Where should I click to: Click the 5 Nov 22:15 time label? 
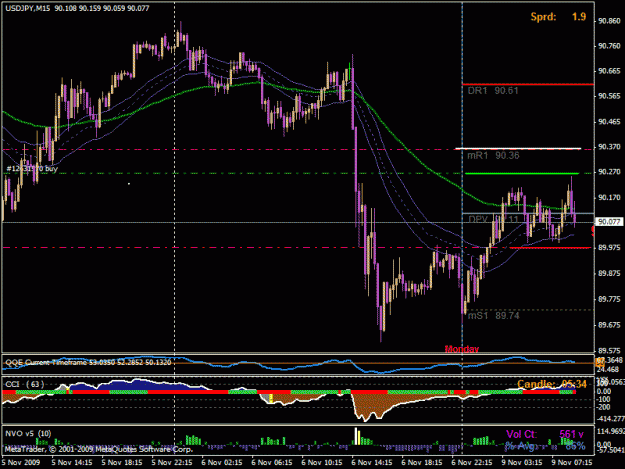[x=172, y=463]
